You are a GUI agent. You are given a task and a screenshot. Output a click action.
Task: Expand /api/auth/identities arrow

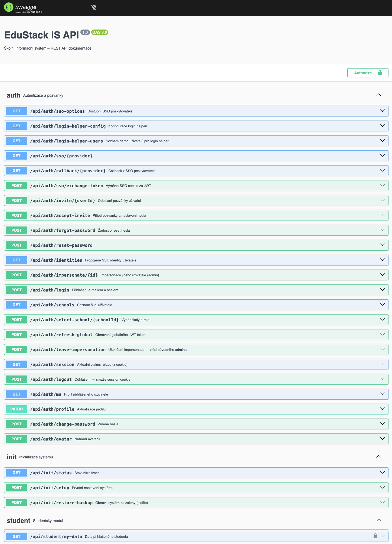[383, 260]
